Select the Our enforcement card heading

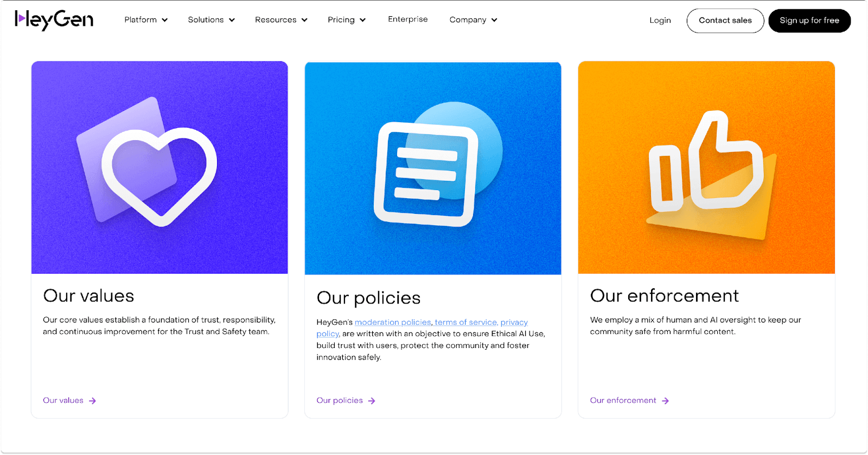pos(664,296)
